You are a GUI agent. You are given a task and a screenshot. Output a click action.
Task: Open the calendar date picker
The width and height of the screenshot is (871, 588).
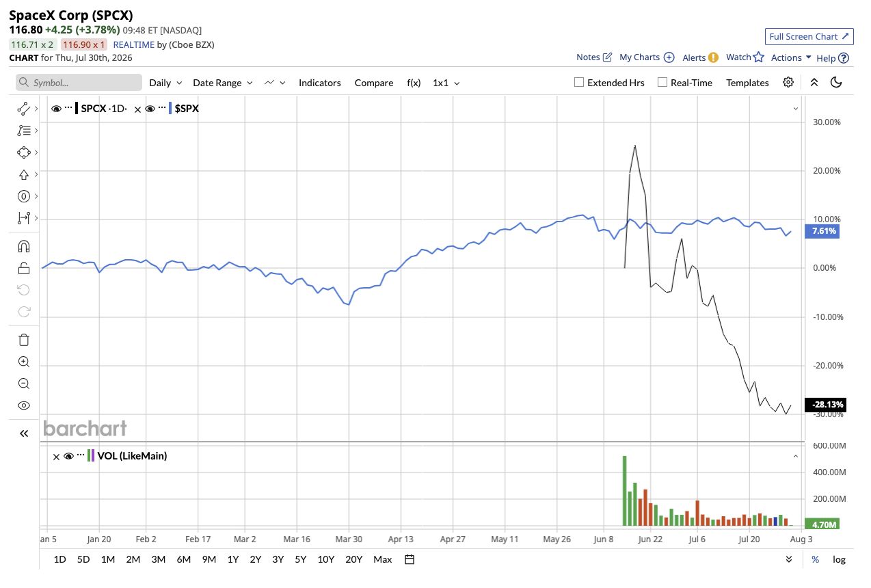[410, 559]
